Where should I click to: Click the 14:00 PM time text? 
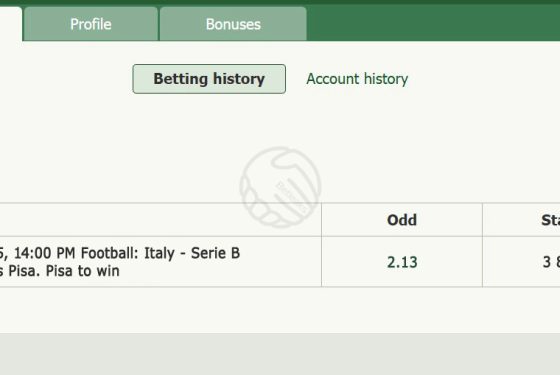(x=44, y=253)
